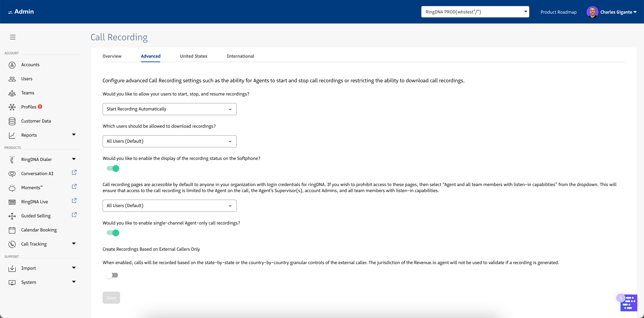Image resolution: width=644 pixels, height=318 pixels.
Task: Switch to the United States tab
Action: [193, 56]
